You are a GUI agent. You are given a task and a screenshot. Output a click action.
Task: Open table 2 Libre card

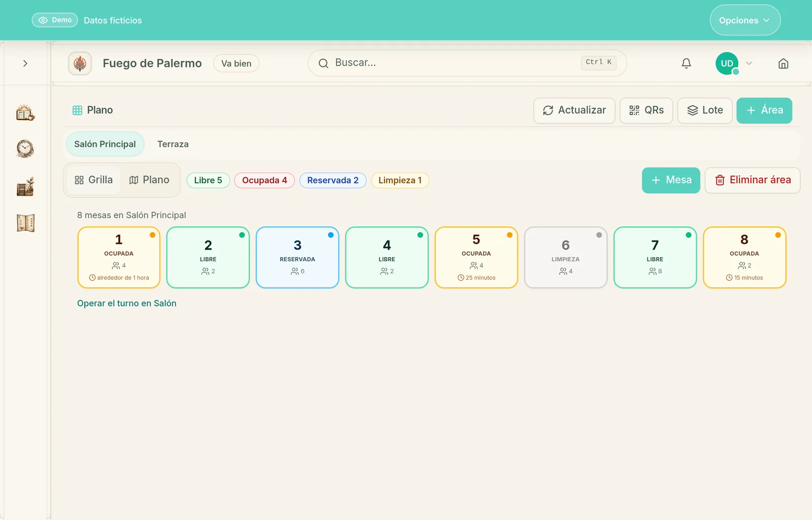pyautogui.click(x=208, y=258)
